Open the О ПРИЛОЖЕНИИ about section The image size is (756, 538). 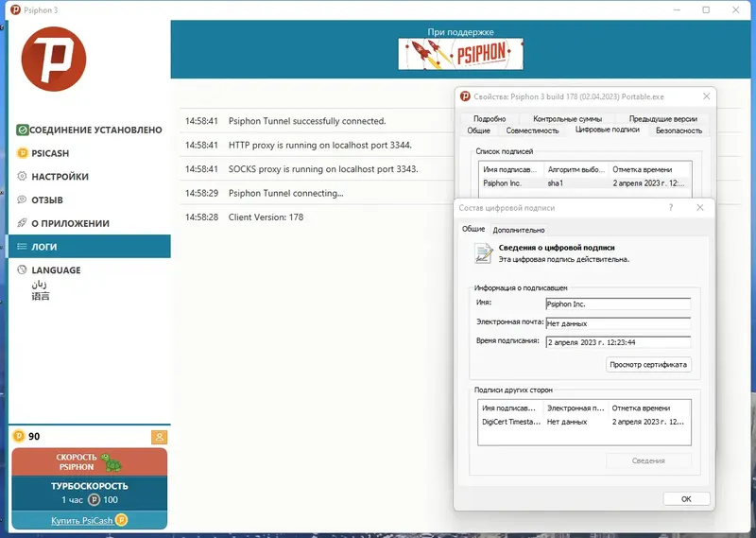point(89,223)
